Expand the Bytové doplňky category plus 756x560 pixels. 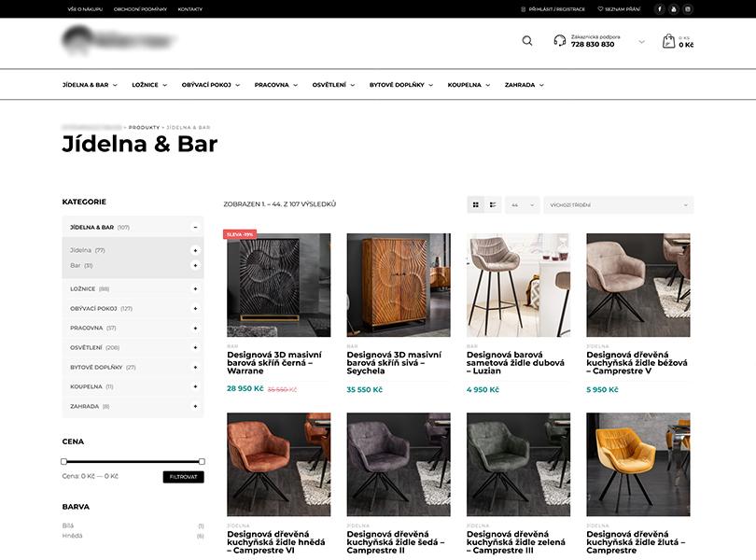pyautogui.click(x=195, y=367)
